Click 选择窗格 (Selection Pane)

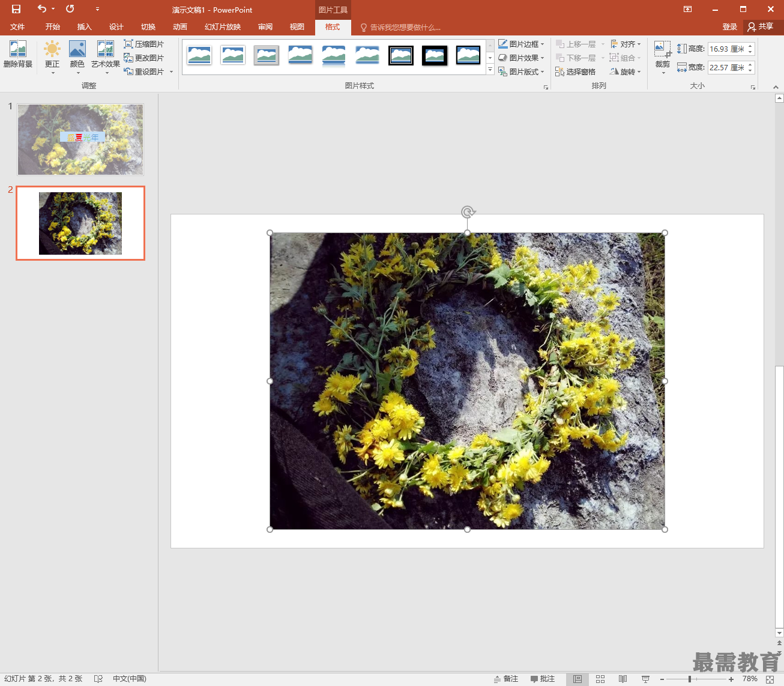[576, 71]
